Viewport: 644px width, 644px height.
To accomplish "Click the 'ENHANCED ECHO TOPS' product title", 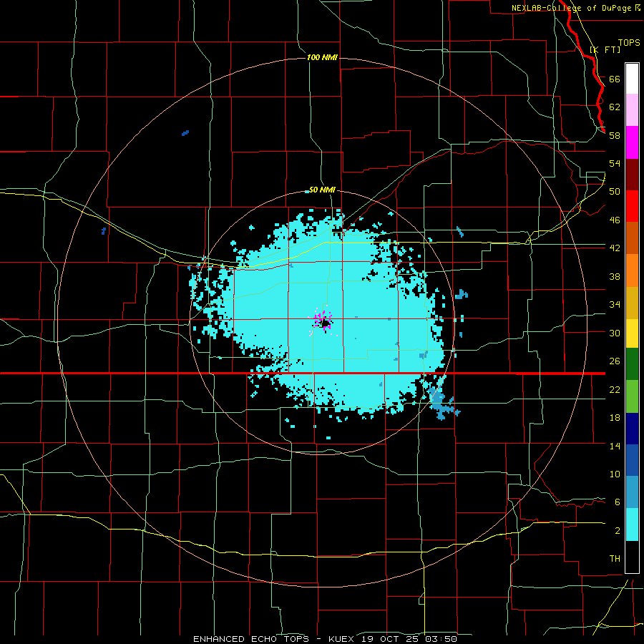I will pyautogui.click(x=250, y=639).
